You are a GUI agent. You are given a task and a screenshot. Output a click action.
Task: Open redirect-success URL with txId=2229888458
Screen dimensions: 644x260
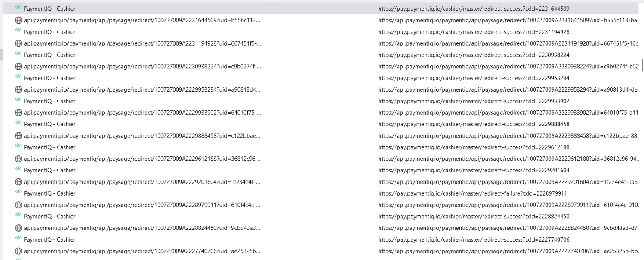pos(474,124)
